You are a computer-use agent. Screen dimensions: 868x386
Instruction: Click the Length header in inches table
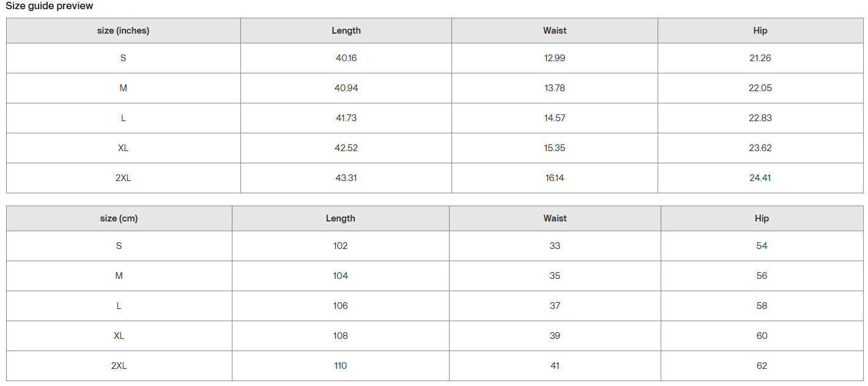pyautogui.click(x=346, y=31)
